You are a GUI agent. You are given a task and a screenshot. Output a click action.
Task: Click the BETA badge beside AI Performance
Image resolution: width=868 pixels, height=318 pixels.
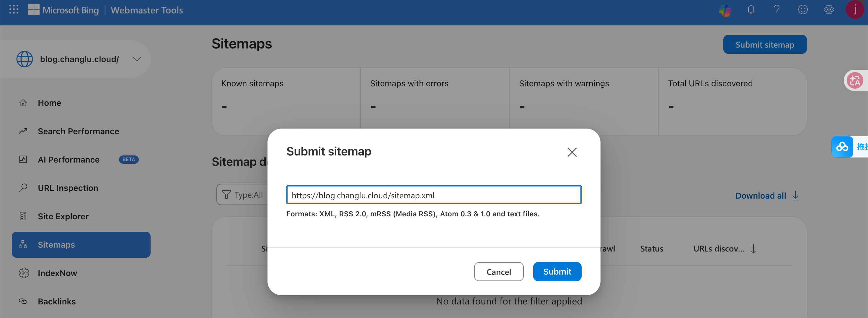click(129, 160)
